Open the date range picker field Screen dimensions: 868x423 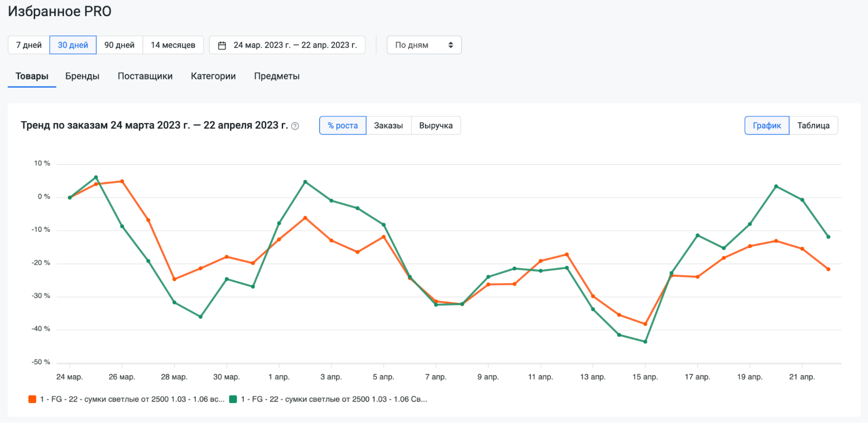tap(287, 45)
